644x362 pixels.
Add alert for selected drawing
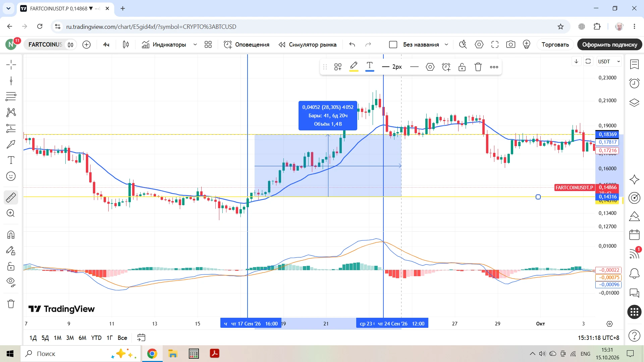click(x=446, y=67)
